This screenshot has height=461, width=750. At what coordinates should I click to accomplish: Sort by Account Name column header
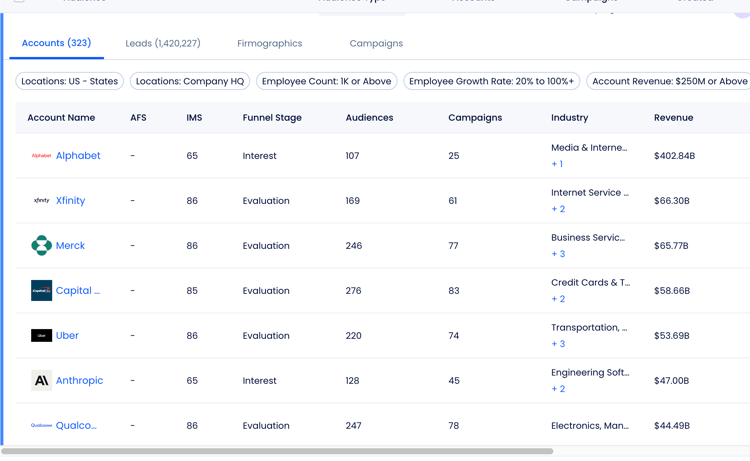click(x=61, y=118)
